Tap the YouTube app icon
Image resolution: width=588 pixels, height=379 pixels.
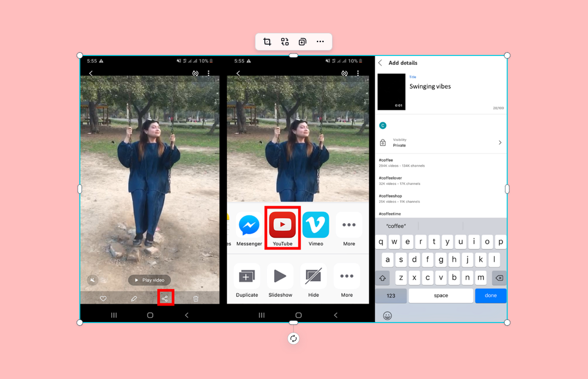coord(282,225)
